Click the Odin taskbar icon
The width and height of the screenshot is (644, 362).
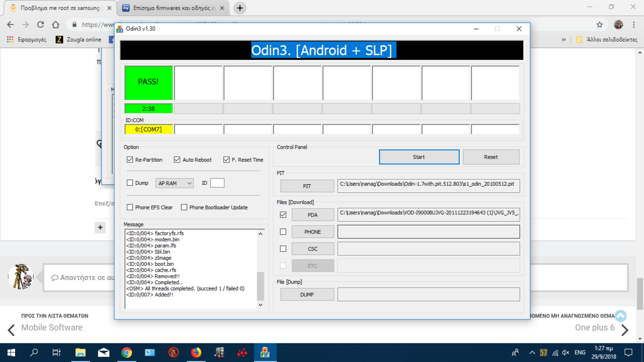(265, 352)
